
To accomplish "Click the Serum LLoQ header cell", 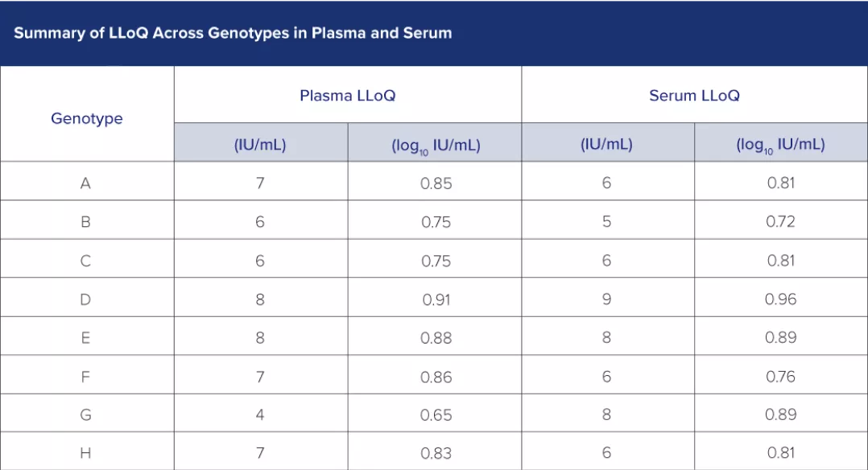I will tap(694, 96).
